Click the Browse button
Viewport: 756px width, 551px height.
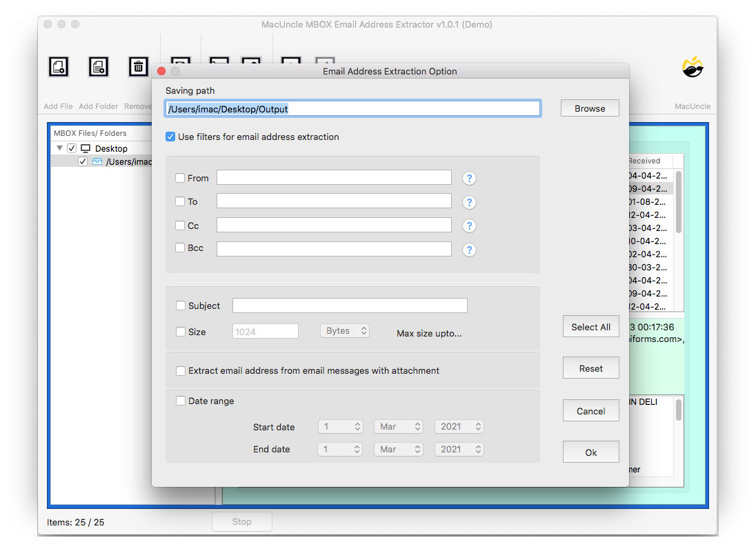590,108
